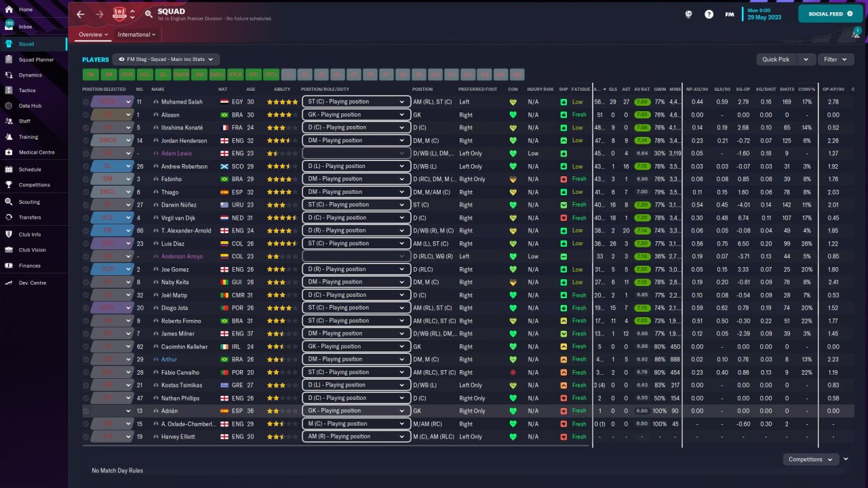Screen dimensions: 868x488
Task: Open the notification icon below Social Feed
Action: (856, 33)
